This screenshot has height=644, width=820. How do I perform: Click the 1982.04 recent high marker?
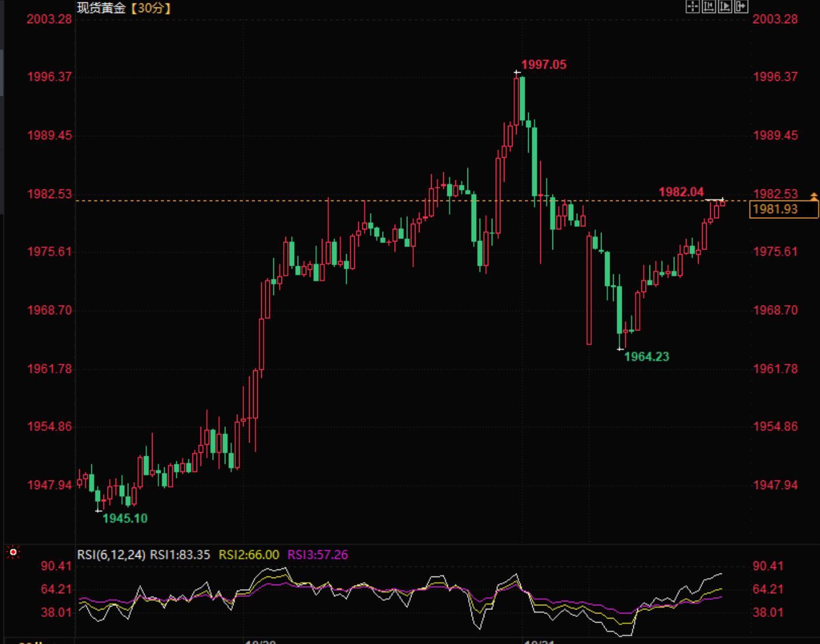[681, 192]
